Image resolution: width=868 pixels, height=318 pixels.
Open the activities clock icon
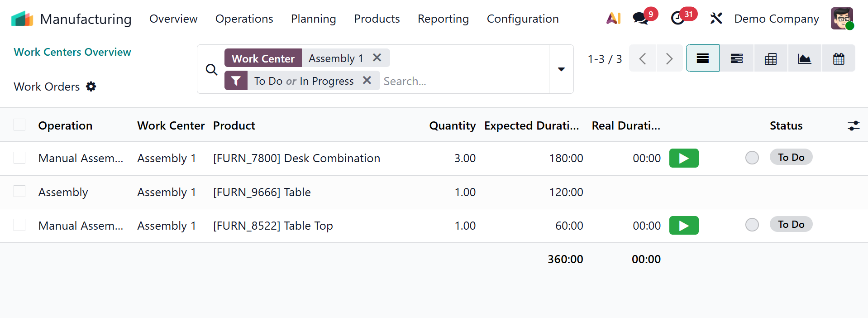[x=677, y=19]
